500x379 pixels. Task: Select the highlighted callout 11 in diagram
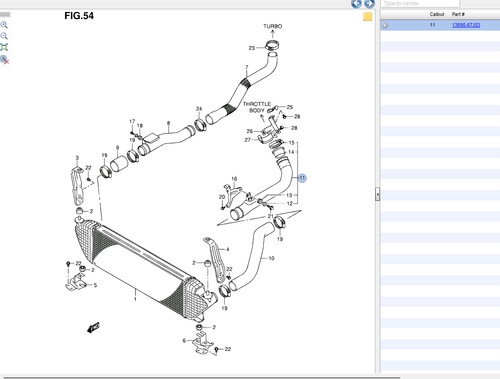[302, 178]
